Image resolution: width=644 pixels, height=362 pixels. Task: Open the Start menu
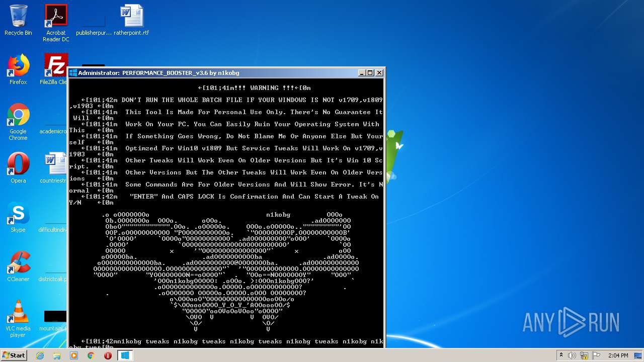pyautogui.click(x=14, y=355)
